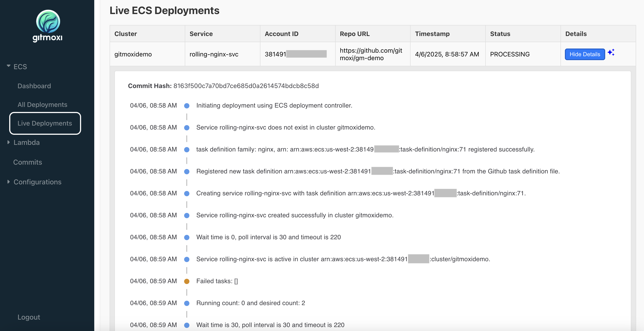Click 'Registered new task definition' log message
644x331 pixels.
tap(378, 171)
